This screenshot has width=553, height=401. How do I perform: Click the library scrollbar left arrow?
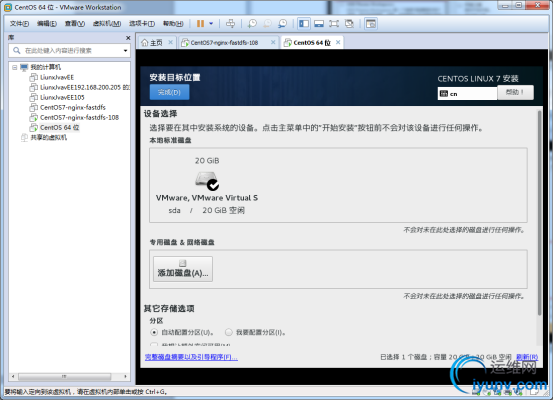(13, 376)
